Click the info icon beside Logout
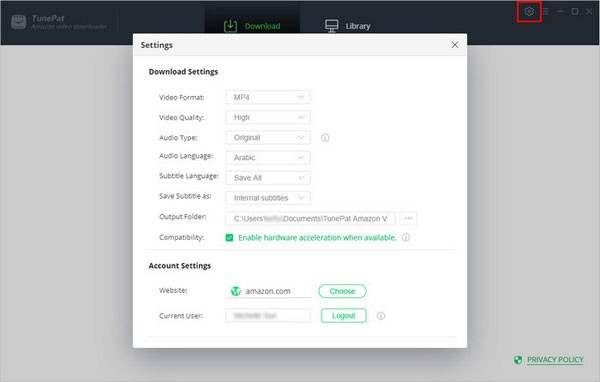The image size is (600, 382). [x=381, y=316]
